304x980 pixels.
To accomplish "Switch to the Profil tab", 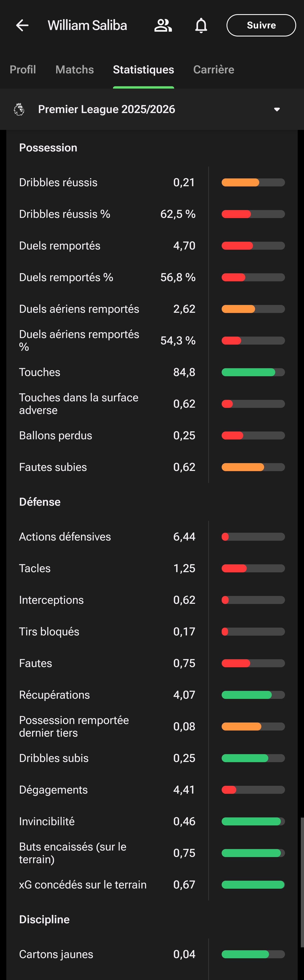I will 22,70.
